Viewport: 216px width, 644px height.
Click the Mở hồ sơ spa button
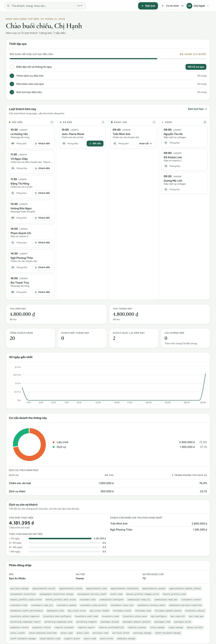(196, 67)
